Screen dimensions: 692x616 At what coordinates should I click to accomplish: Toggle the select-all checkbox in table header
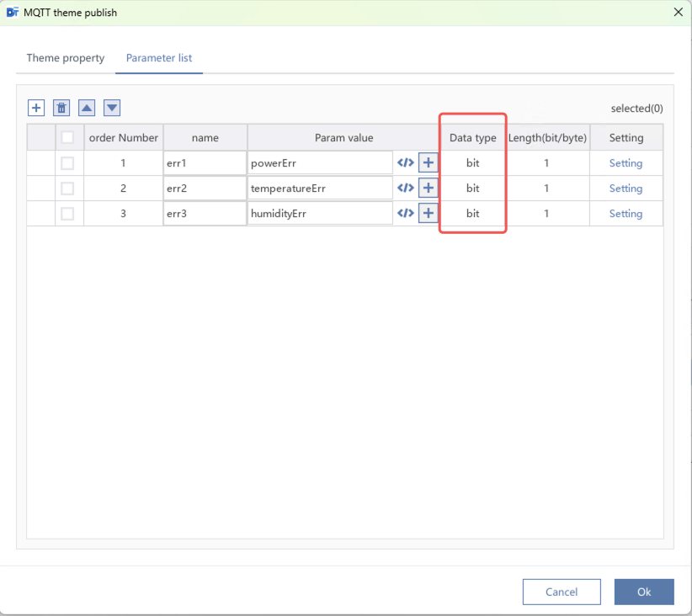click(67, 138)
